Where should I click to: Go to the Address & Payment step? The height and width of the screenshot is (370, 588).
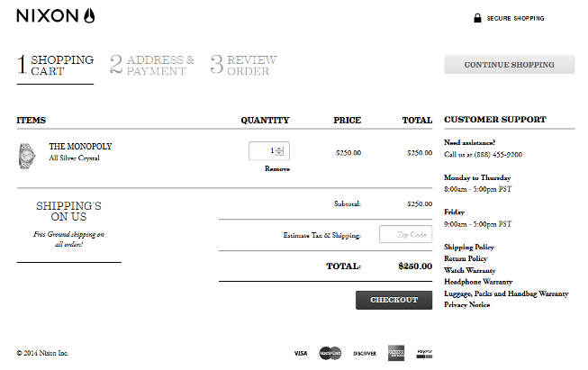pos(152,65)
